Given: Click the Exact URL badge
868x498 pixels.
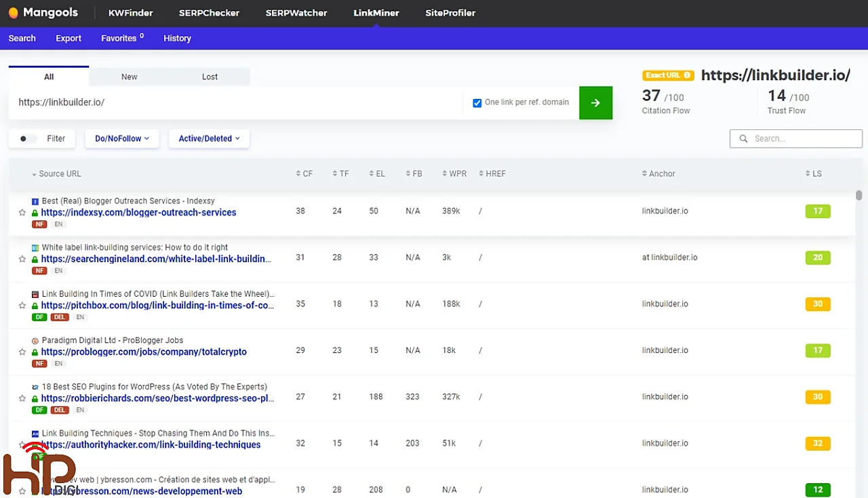Looking at the screenshot, I should point(668,75).
